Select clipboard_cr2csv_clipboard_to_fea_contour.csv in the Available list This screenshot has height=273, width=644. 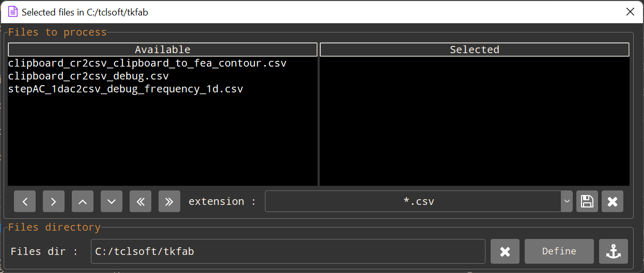click(x=147, y=63)
